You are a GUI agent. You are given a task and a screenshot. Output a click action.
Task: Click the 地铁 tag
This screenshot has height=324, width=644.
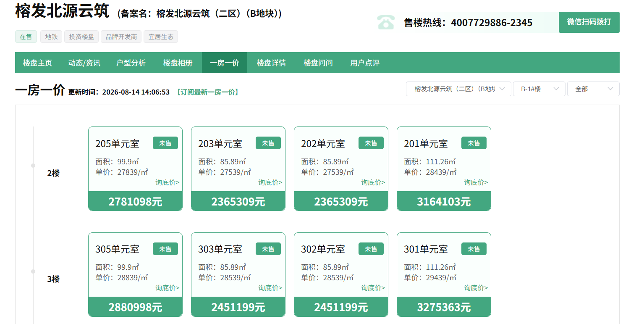[51, 37]
